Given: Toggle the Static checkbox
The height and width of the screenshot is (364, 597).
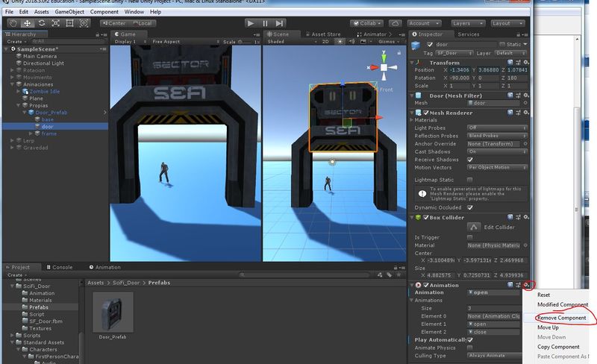Looking at the screenshot, I should point(502,44).
